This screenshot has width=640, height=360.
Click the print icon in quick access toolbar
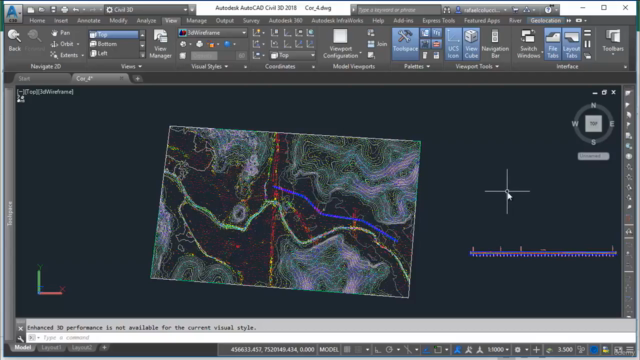(x=64, y=9)
